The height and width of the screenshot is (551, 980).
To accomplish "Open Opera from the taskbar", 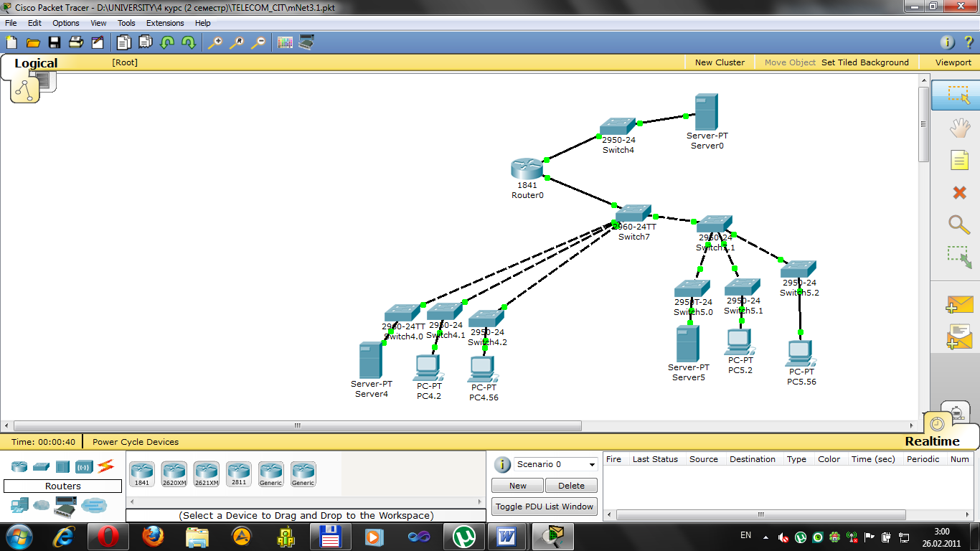I will click(108, 536).
